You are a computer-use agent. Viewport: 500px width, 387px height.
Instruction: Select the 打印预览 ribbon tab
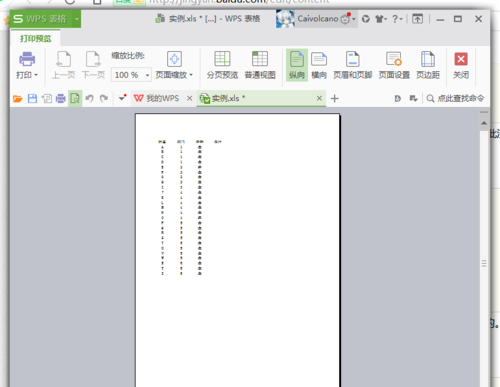point(36,39)
